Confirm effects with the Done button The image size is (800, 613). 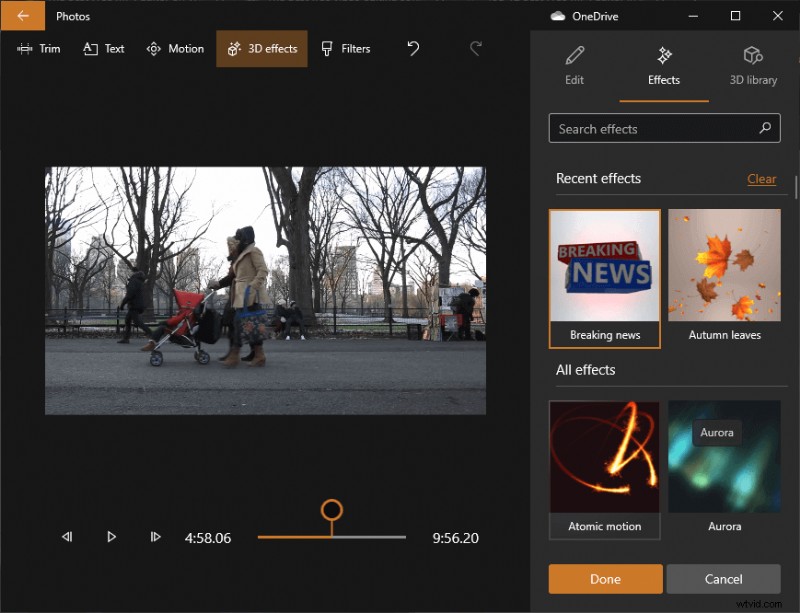[604, 579]
